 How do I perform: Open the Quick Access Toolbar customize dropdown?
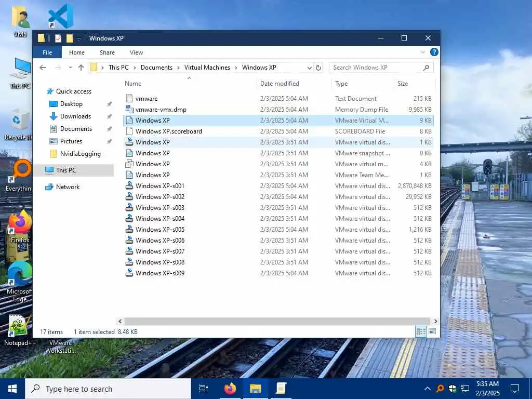coord(79,38)
